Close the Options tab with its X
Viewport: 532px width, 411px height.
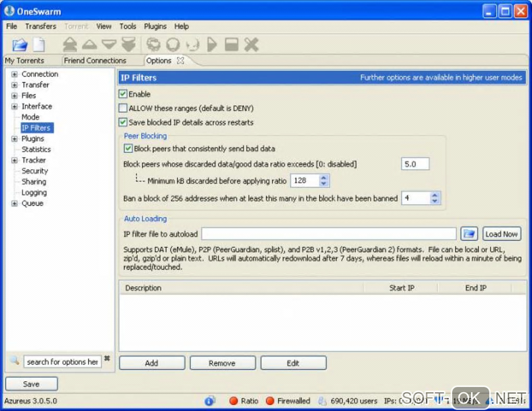pos(180,61)
